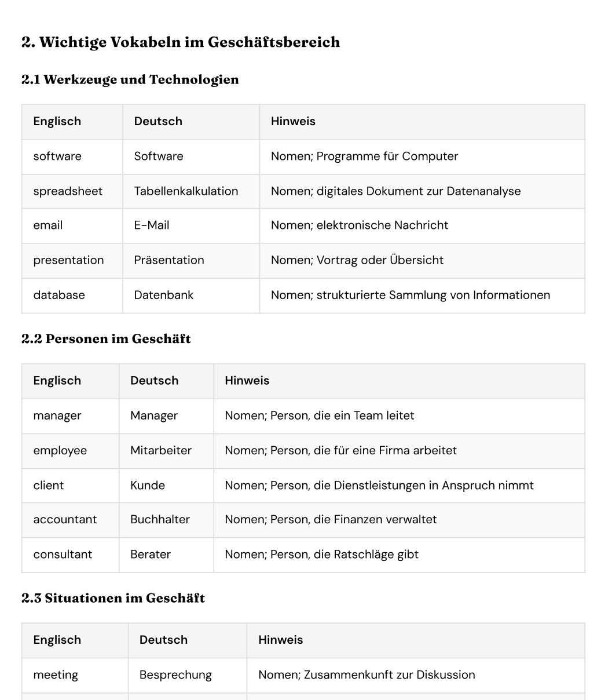Click the "2.2 Personen im Geschäft" subheading
This screenshot has width=601, height=700.
106,339
